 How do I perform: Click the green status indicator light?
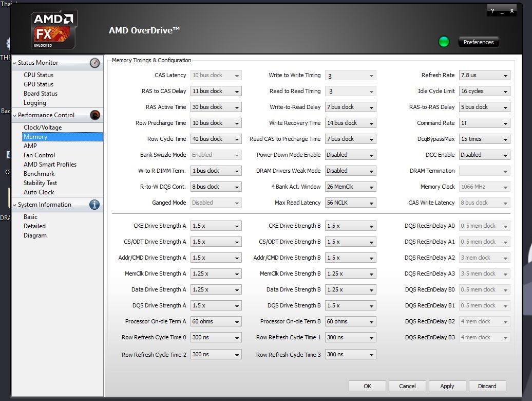pos(444,42)
